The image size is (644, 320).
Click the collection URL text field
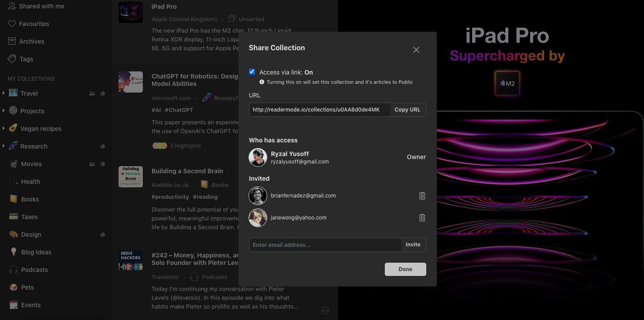[x=320, y=110]
